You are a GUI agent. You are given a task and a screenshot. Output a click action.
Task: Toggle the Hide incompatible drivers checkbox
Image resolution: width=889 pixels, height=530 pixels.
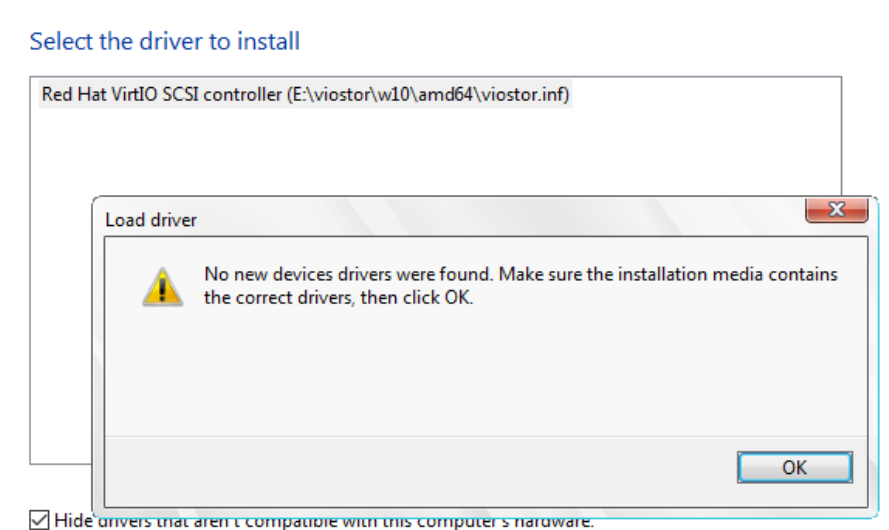coord(39,520)
